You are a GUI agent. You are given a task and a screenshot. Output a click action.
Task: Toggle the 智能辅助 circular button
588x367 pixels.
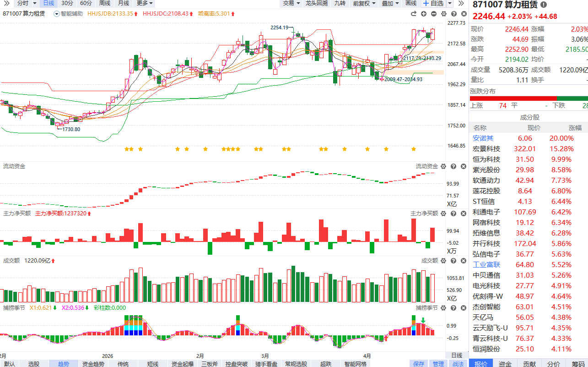(x=57, y=14)
